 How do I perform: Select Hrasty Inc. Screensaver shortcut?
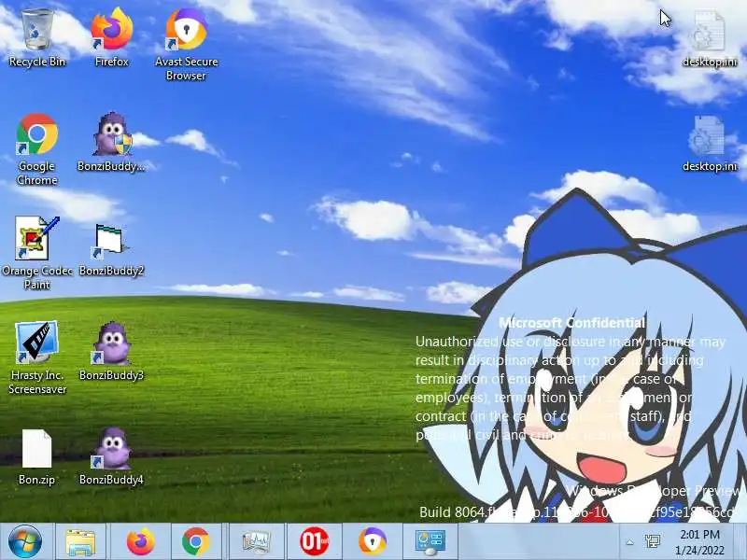(x=37, y=357)
